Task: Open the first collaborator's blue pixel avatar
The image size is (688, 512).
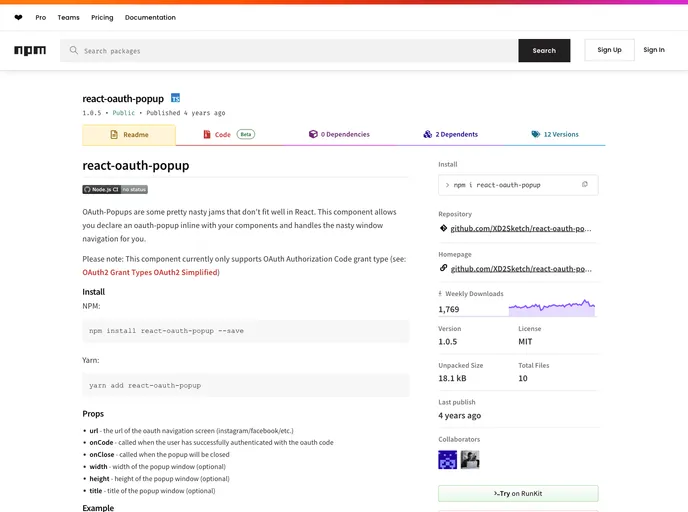Action: pyautogui.click(x=447, y=460)
